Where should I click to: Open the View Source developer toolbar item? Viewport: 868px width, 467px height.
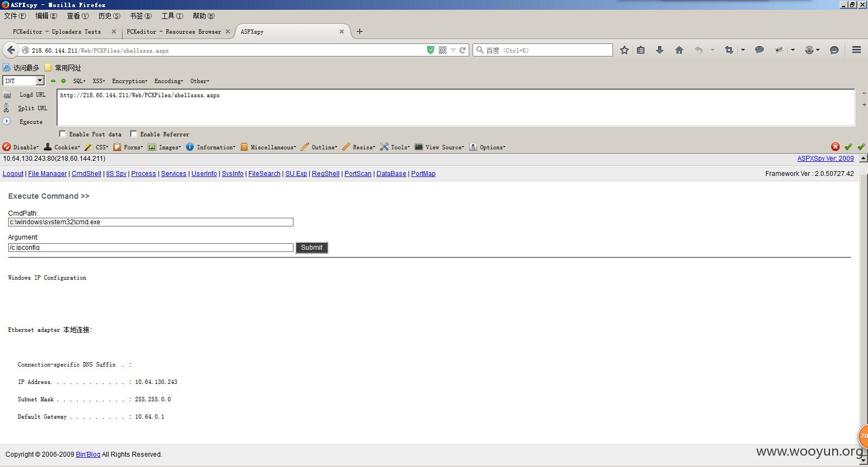440,147
